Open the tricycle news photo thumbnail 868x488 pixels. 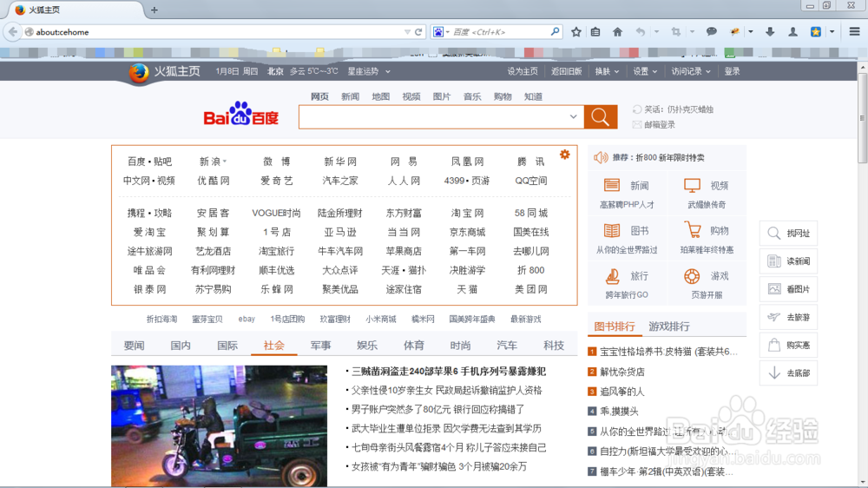[x=220, y=426]
